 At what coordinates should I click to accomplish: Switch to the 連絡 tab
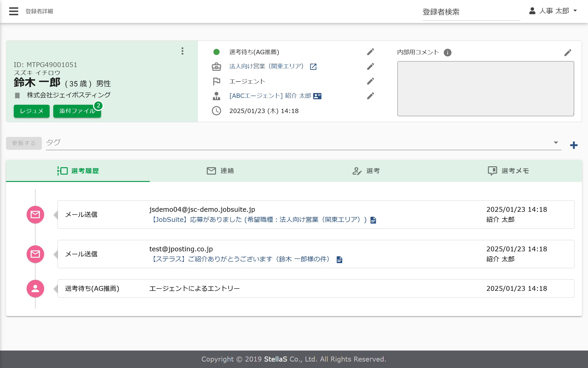[x=220, y=171]
